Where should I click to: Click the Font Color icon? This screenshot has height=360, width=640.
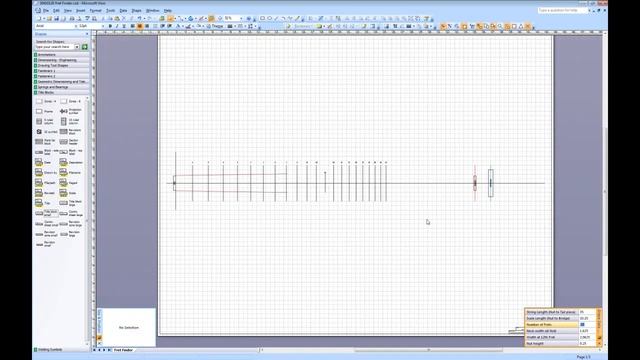point(178,26)
